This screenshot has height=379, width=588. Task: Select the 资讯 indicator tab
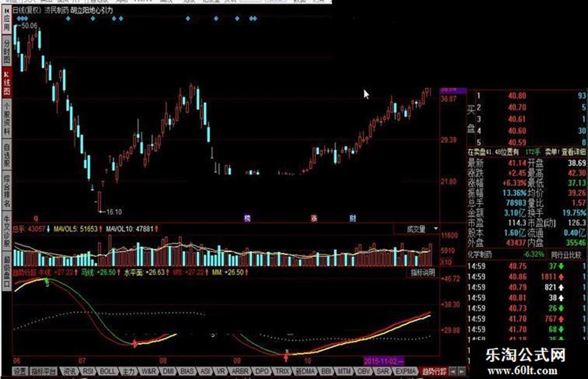click(x=69, y=372)
